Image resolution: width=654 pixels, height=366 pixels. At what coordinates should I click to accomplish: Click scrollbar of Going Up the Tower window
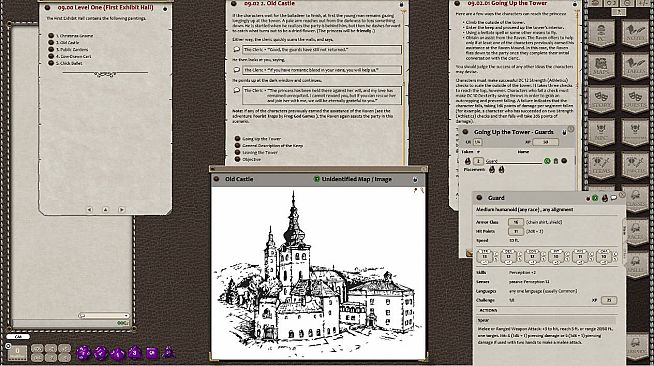578,69
